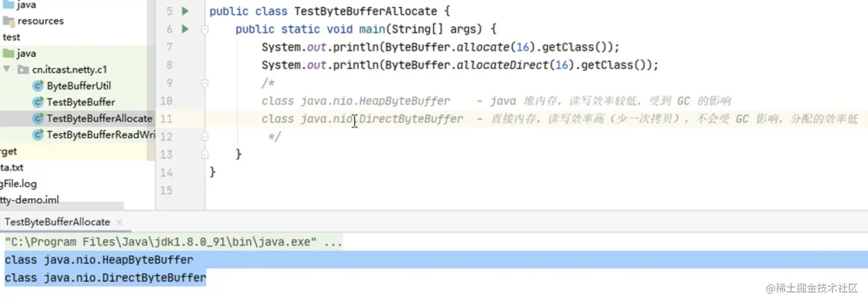
Task: Click line number 15 in gutter
Action: point(166,190)
